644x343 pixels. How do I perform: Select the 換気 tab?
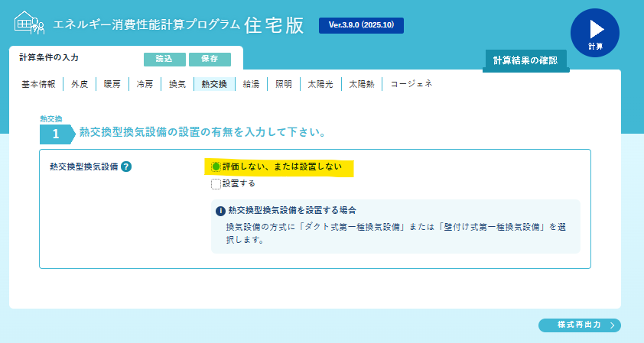177,84
